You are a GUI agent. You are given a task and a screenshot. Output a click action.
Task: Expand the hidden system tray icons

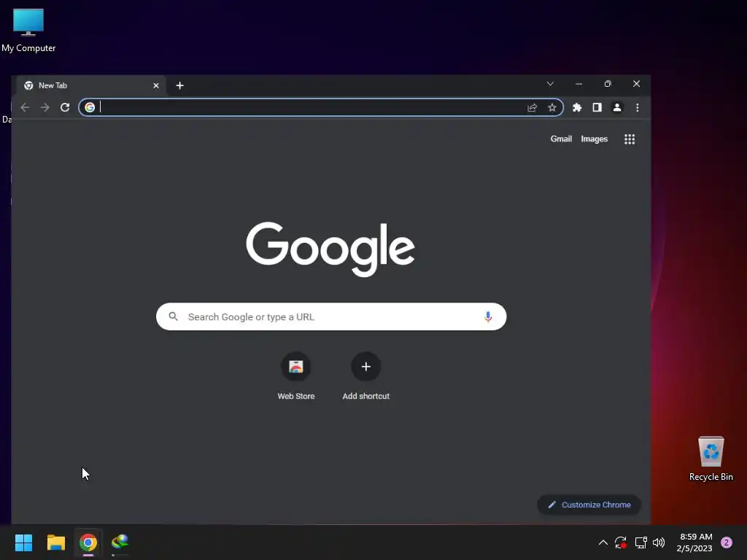point(603,542)
